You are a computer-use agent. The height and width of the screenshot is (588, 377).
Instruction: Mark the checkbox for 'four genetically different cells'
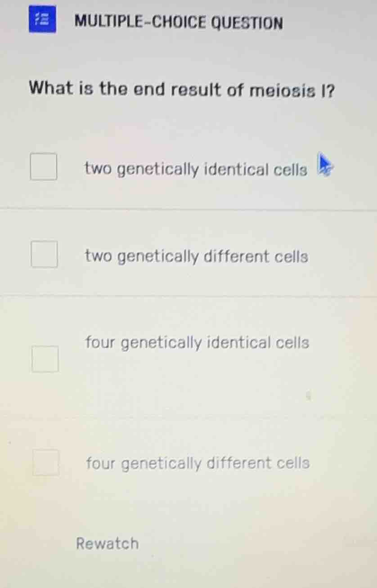(x=45, y=462)
